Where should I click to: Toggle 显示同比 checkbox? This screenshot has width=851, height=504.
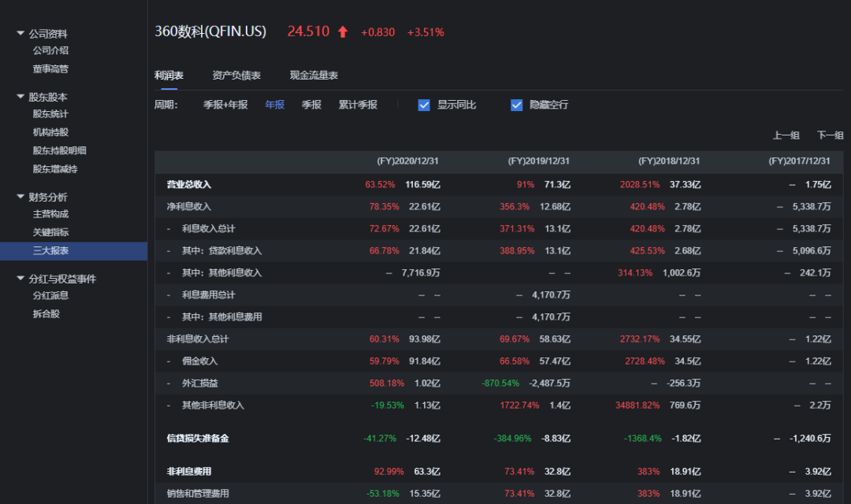click(424, 105)
